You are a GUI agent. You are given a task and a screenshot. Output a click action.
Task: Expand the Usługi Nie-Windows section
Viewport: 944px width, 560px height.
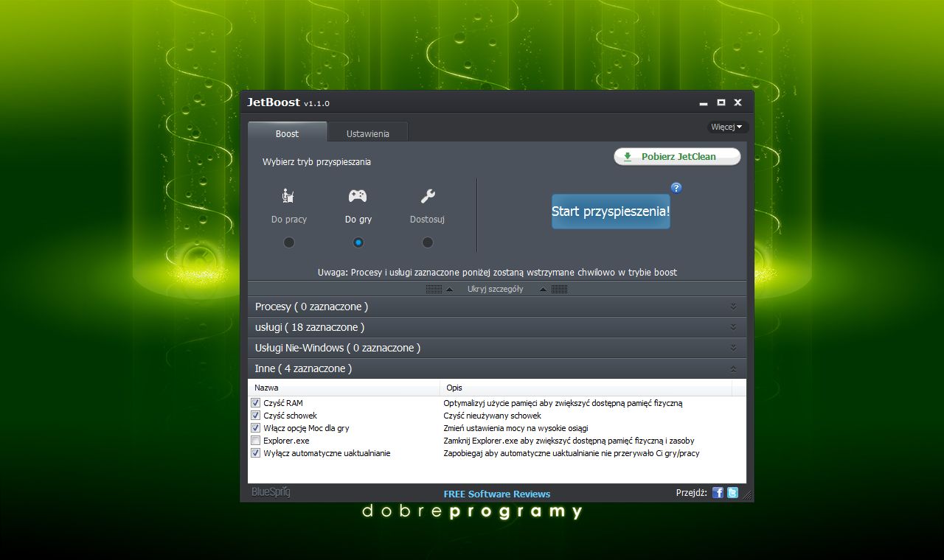click(497, 348)
